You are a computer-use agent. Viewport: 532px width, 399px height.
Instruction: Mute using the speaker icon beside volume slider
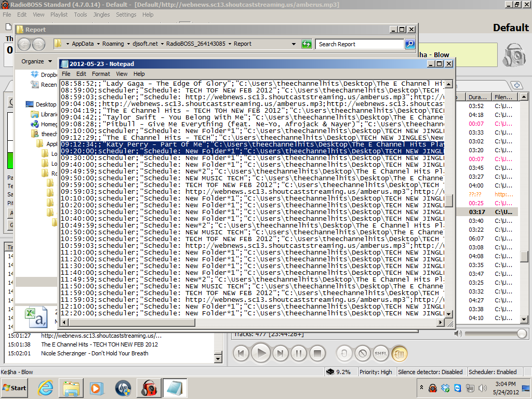coord(458,334)
